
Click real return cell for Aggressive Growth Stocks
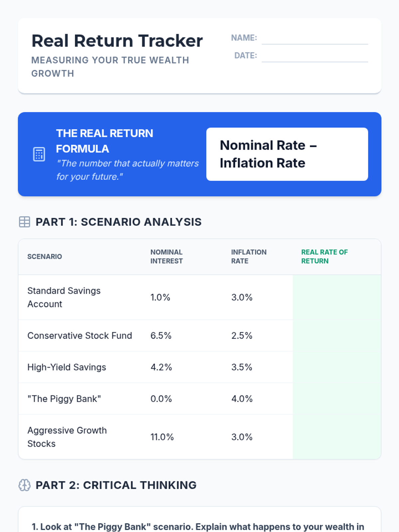(x=336, y=437)
